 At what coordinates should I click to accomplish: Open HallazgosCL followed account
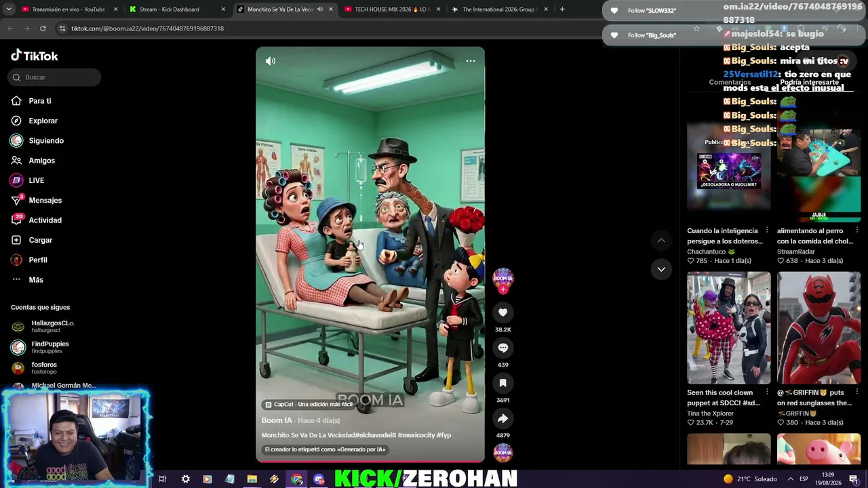click(42, 326)
